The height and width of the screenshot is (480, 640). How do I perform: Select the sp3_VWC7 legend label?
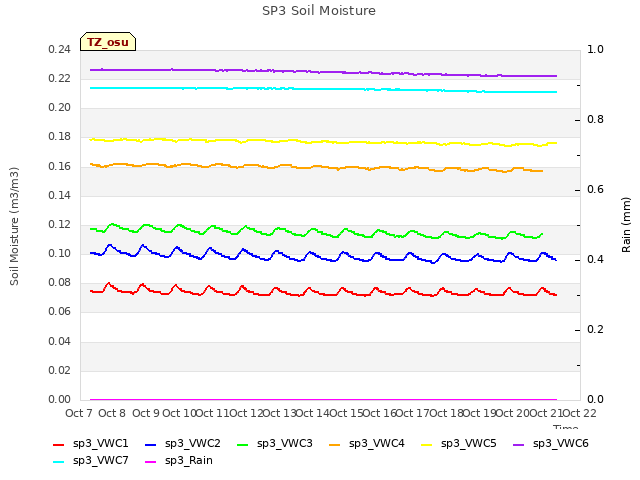point(100,461)
